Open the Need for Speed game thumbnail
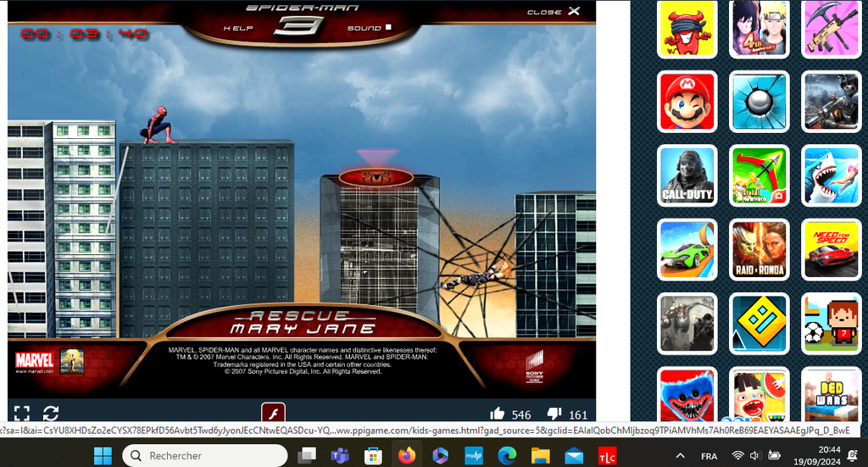The width and height of the screenshot is (868, 467). coord(831,249)
